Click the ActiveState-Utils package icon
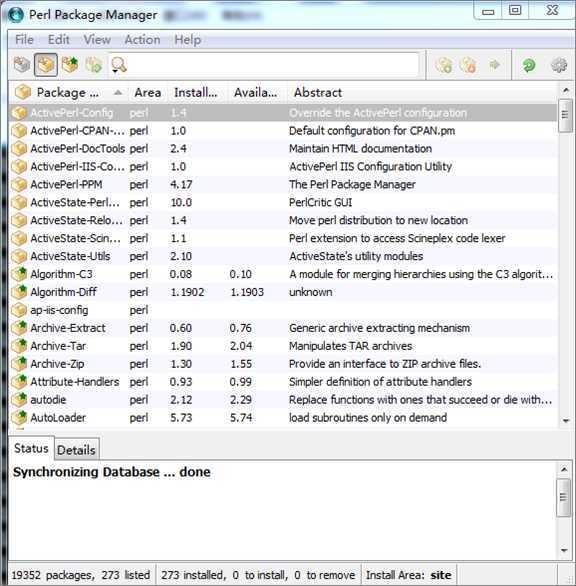This screenshot has height=586, width=576. click(x=19, y=256)
